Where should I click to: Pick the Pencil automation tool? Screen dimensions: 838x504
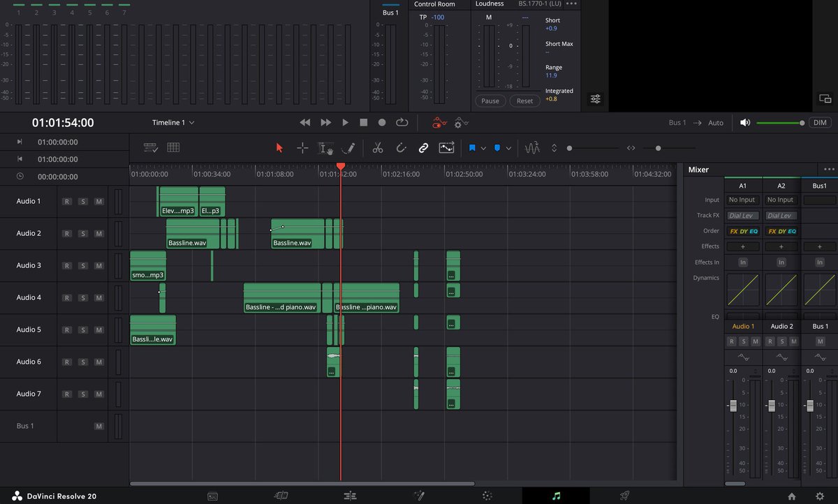tap(348, 148)
